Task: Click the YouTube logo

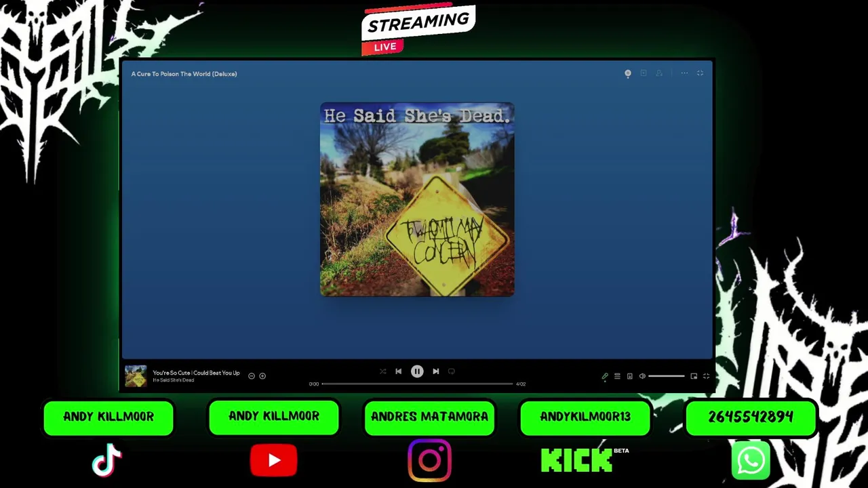Action: tap(274, 460)
